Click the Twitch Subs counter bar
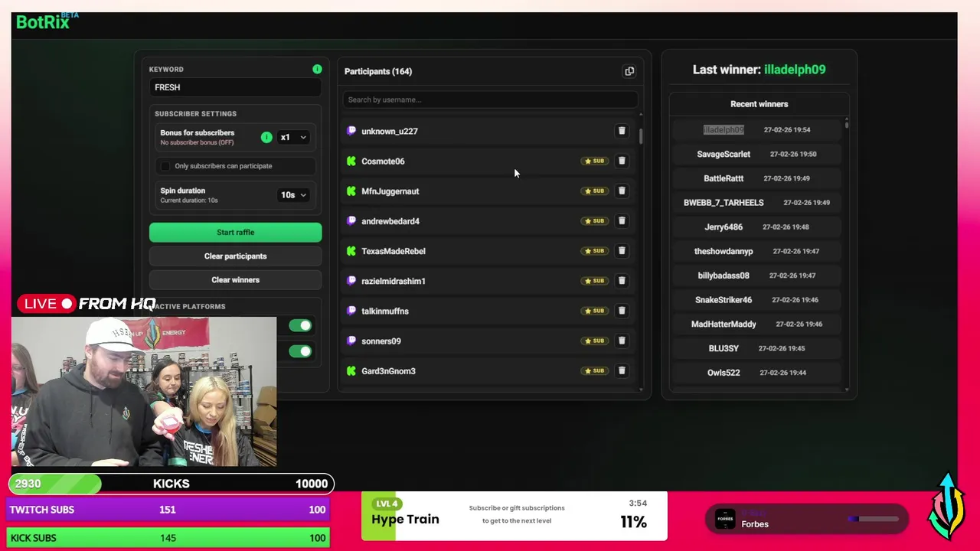Viewport: 980px width, 551px height. click(169, 510)
